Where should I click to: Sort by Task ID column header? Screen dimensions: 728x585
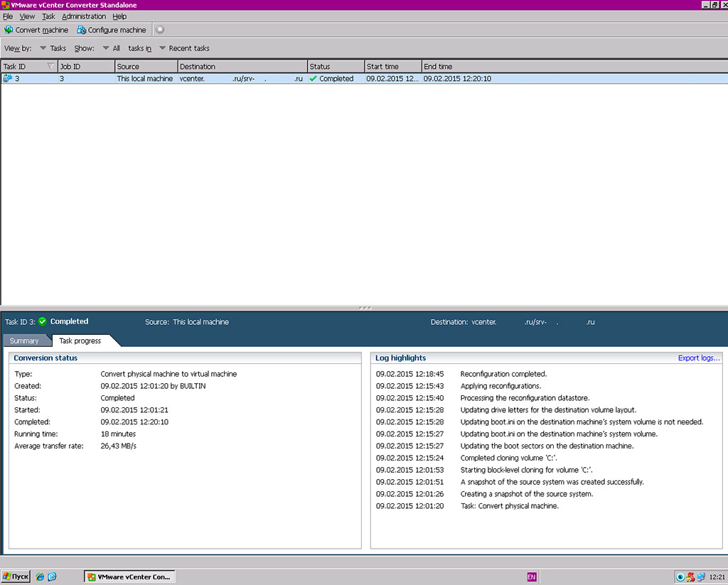[x=28, y=66]
